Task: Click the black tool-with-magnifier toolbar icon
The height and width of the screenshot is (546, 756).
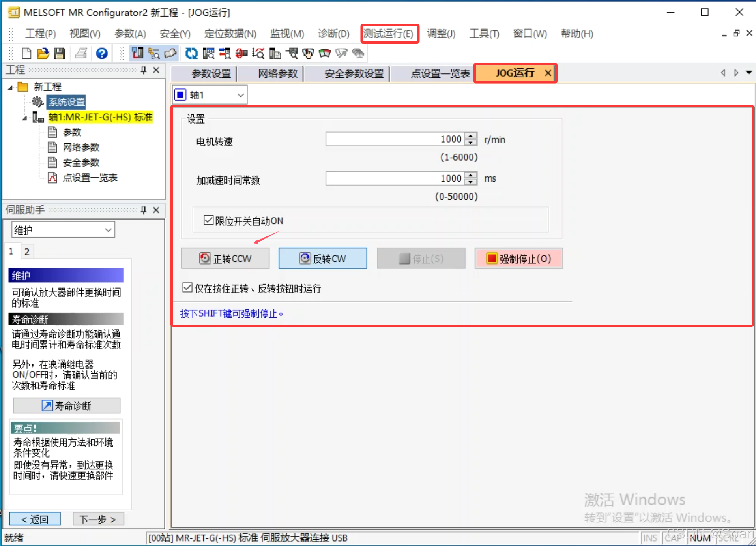Action: coord(292,53)
